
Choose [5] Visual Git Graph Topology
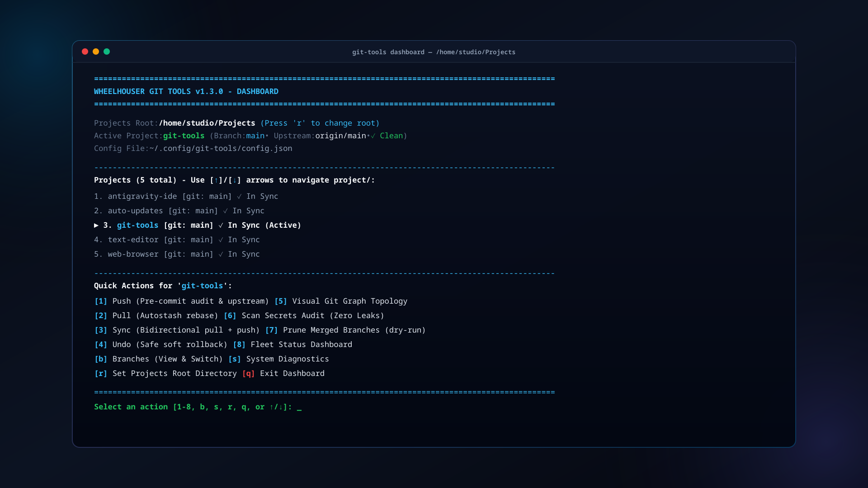point(341,301)
